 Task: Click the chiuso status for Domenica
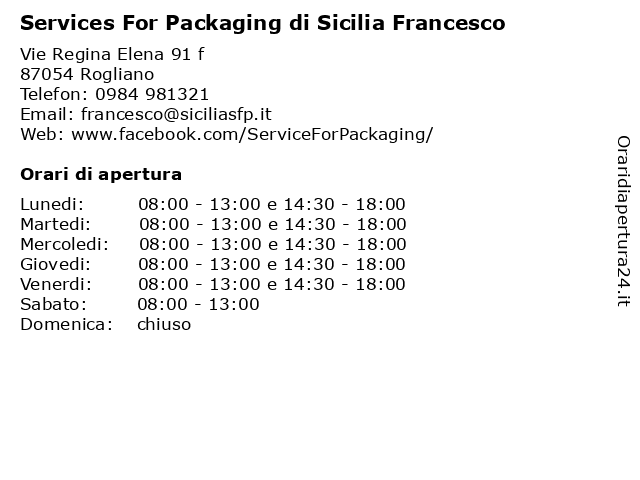(164, 324)
